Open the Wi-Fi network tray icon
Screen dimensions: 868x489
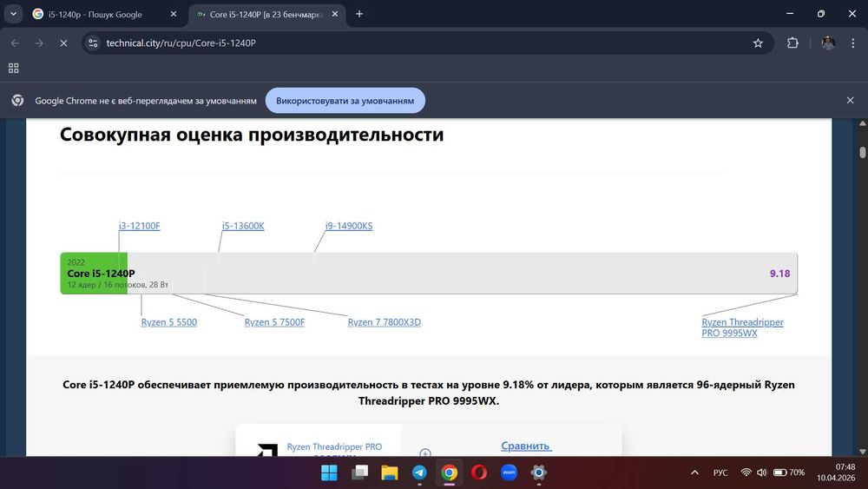(x=746, y=472)
